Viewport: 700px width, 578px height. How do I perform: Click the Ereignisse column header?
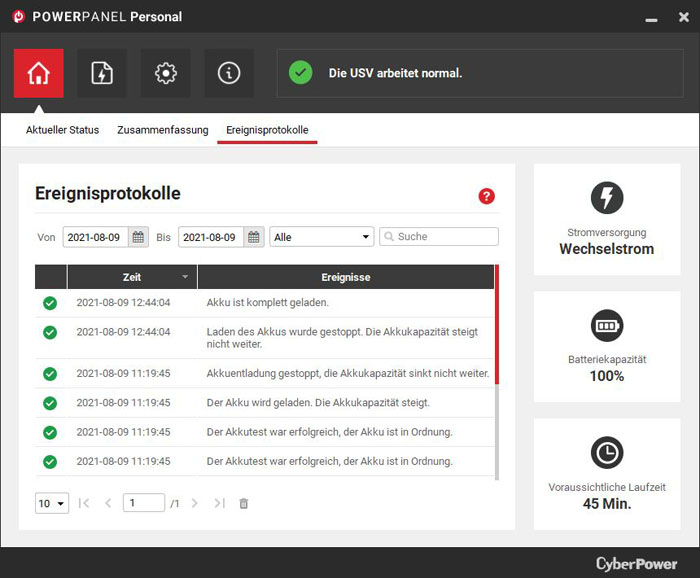[346, 277]
